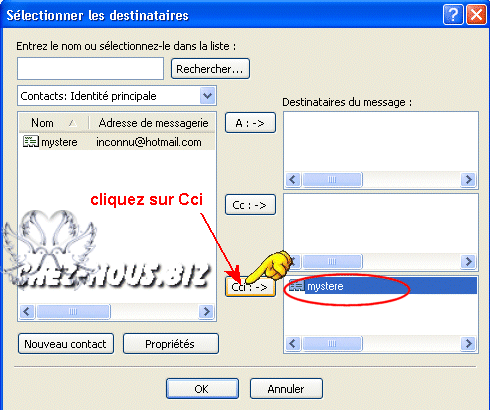Image resolution: width=490 pixels, height=410 pixels.
Task: Click the Adresse de messagerie column header
Action: click(x=153, y=123)
